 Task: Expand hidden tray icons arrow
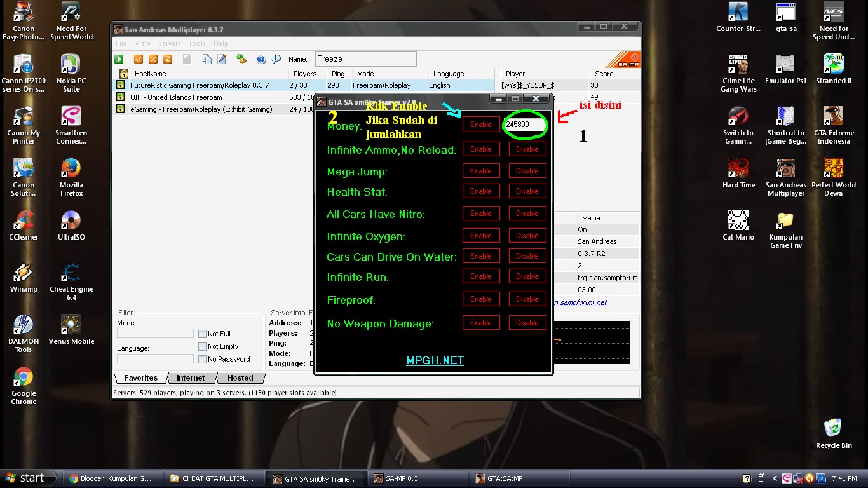(x=775, y=478)
